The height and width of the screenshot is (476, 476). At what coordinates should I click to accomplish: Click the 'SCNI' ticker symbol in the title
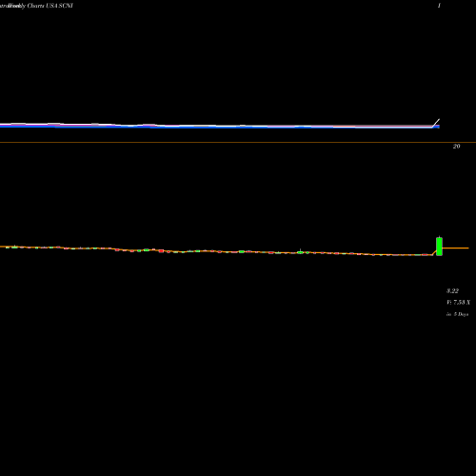pos(67,6)
